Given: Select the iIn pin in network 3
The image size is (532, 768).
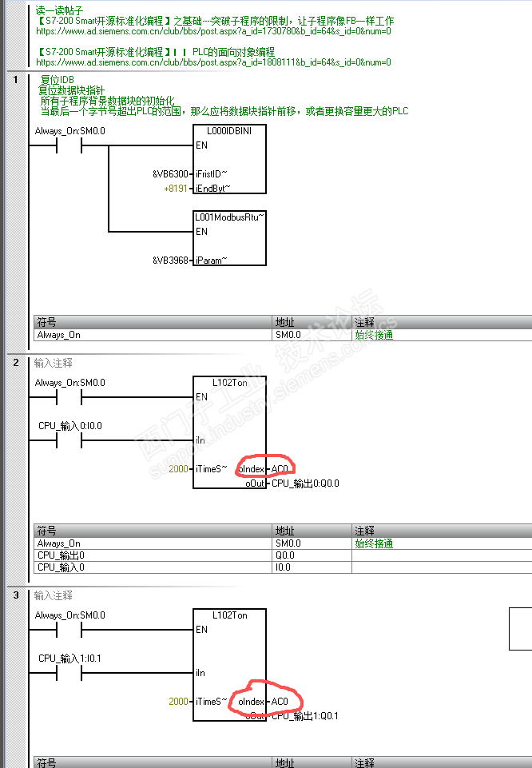Looking at the screenshot, I should [x=200, y=673].
